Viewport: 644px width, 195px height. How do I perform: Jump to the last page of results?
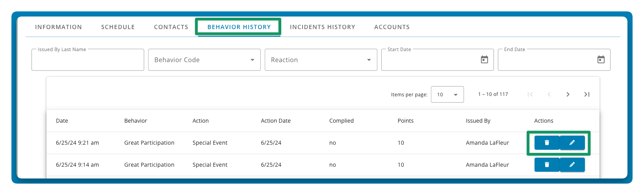click(587, 94)
